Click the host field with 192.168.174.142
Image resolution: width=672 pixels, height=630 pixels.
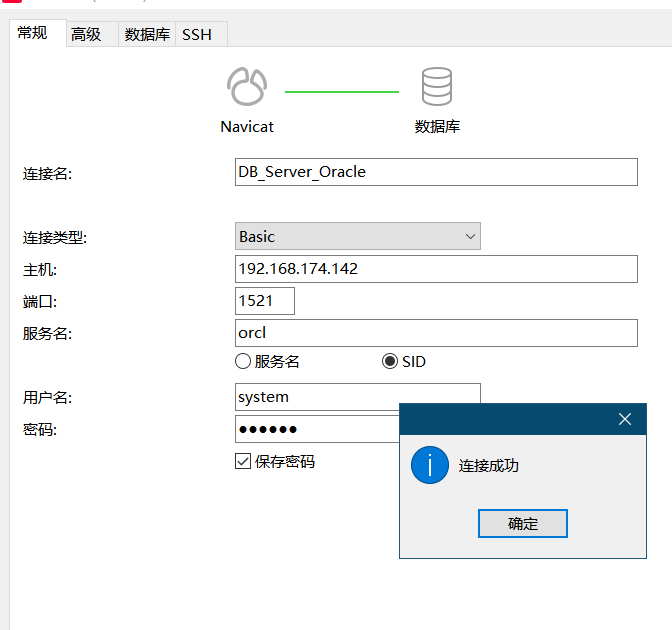(x=435, y=269)
